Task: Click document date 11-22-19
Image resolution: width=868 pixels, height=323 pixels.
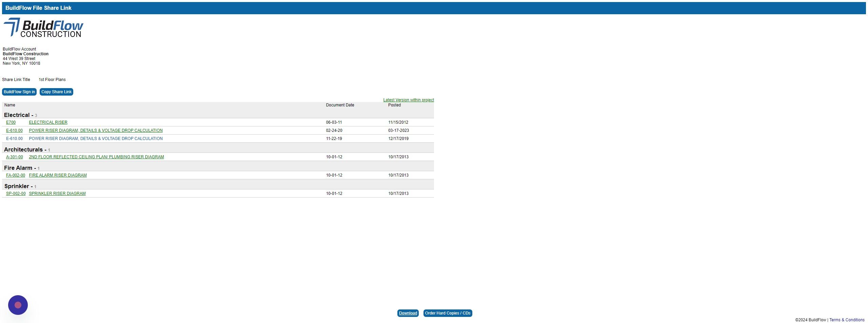Action: 334,139
